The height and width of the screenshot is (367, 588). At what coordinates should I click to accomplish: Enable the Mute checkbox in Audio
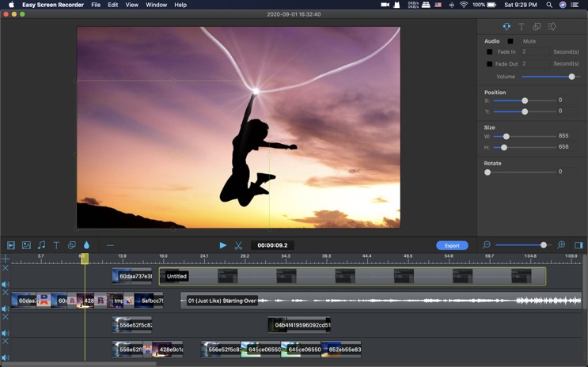tap(510, 41)
